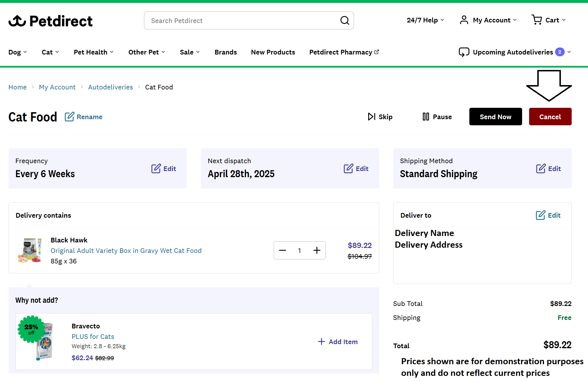Click the Skip text label
588x382 pixels.
(x=385, y=117)
